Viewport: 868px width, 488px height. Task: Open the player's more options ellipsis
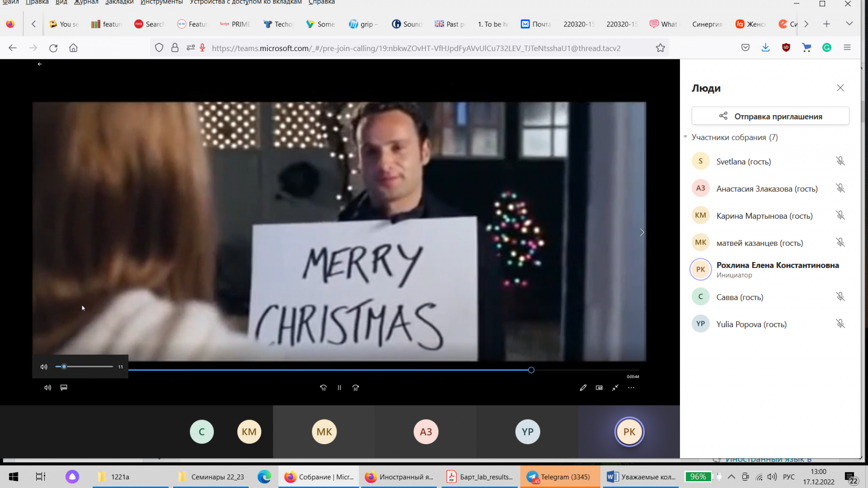point(631,388)
